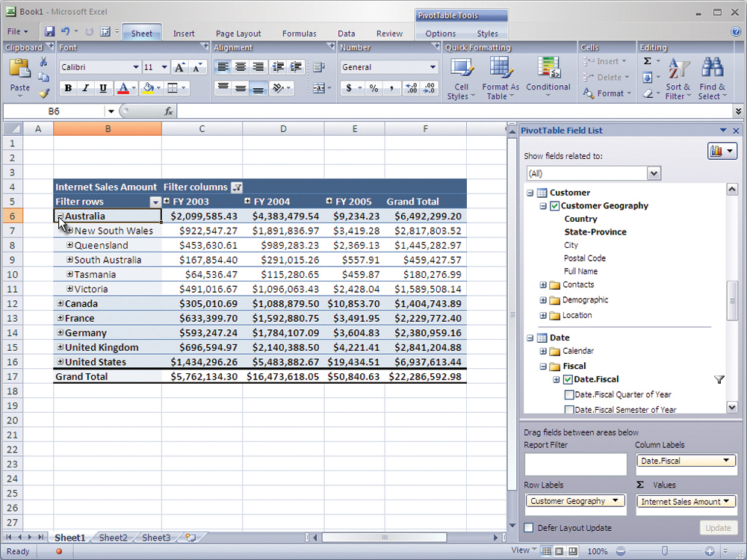Expand the Calendar folder
This screenshot has height=560, width=747.
coord(543,352)
